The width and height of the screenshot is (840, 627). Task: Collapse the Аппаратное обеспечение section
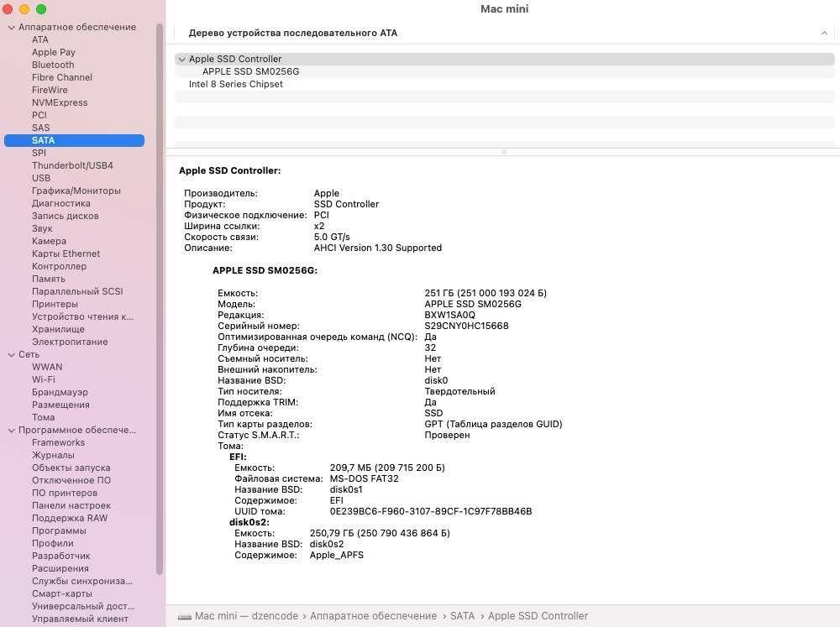click(11, 28)
